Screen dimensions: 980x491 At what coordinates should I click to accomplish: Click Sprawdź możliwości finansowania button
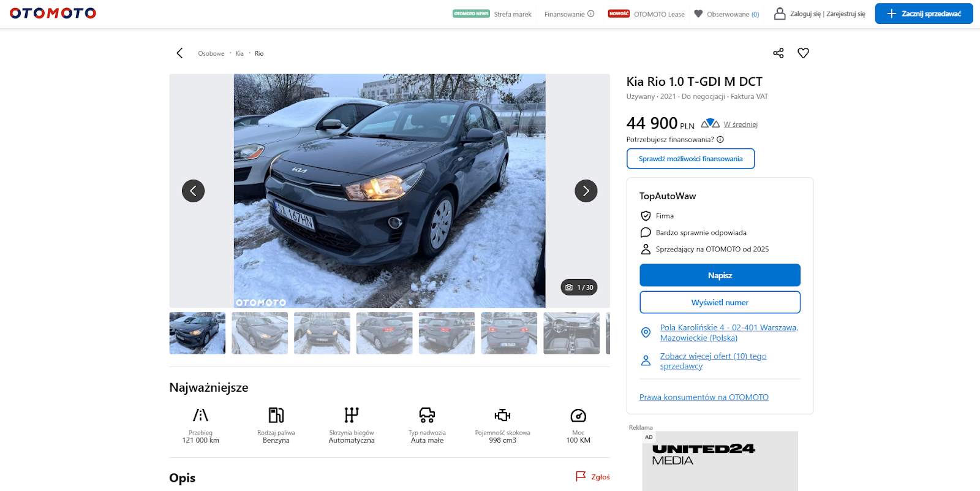(690, 159)
